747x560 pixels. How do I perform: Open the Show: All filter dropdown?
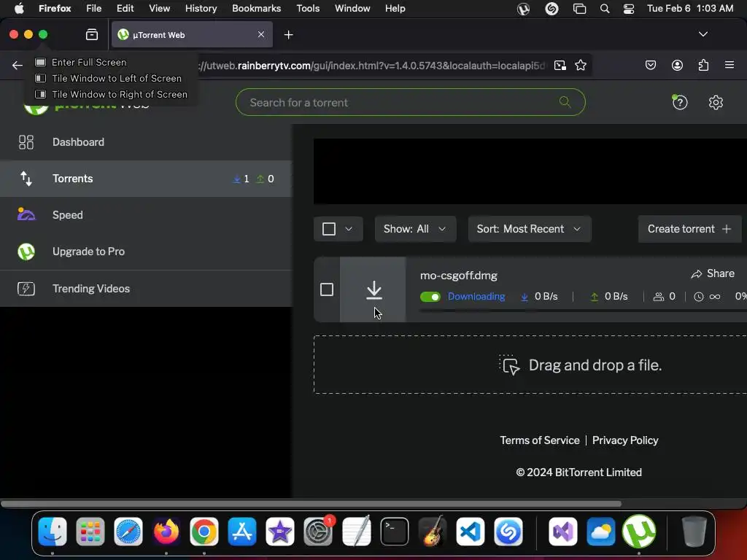[415, 229]
